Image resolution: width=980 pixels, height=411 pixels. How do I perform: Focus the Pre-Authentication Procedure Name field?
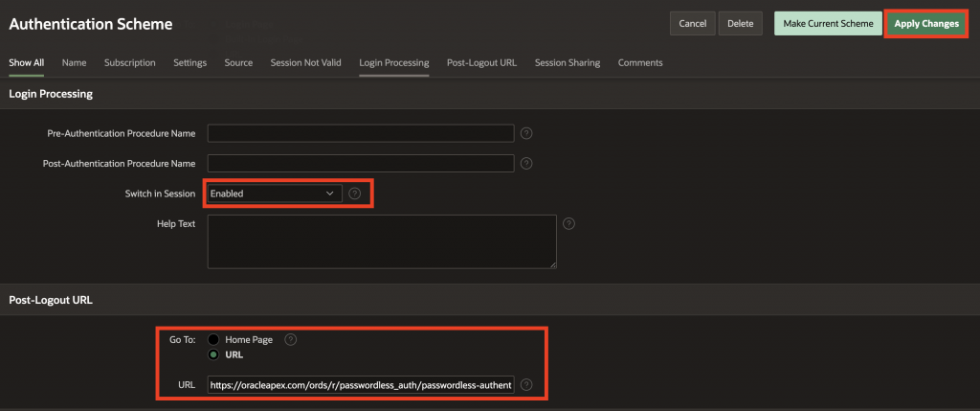tap(361, 133)
